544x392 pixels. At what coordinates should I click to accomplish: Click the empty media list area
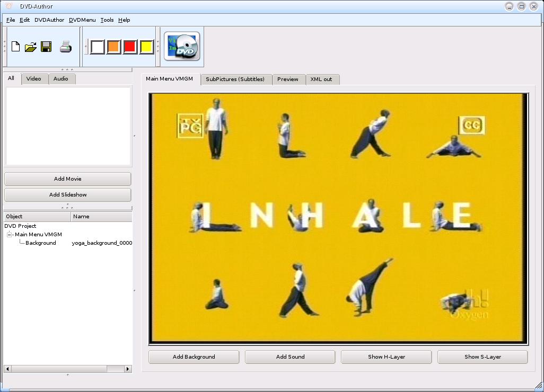(x=68, y=126)
